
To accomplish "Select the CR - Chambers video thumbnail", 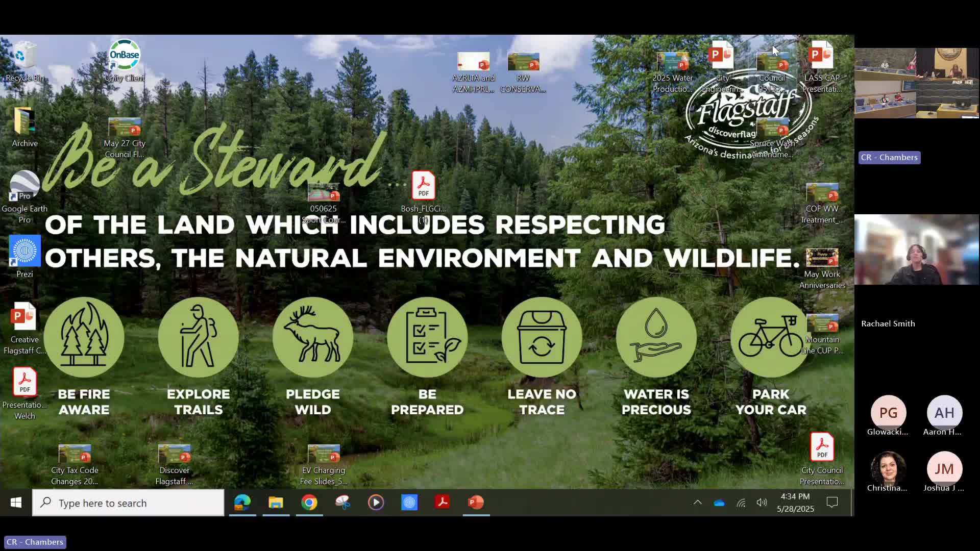I will coord(917,83).
